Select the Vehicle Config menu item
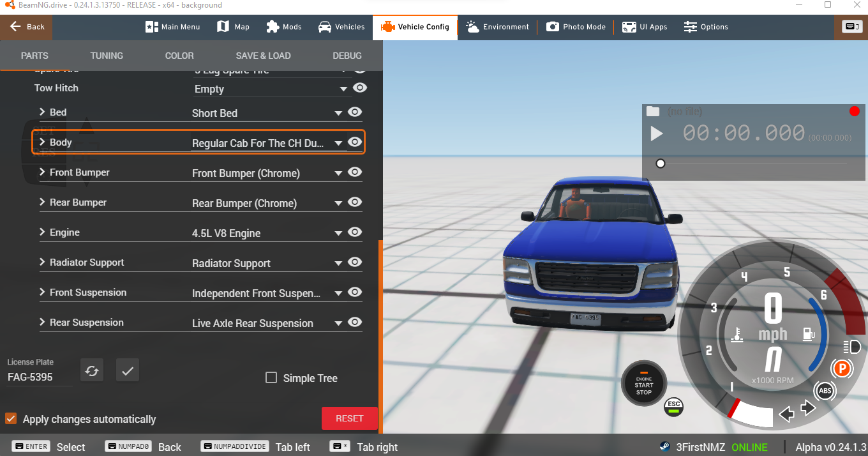The width and height of the screenshot is (868, 456). click(x=415, y=27)
